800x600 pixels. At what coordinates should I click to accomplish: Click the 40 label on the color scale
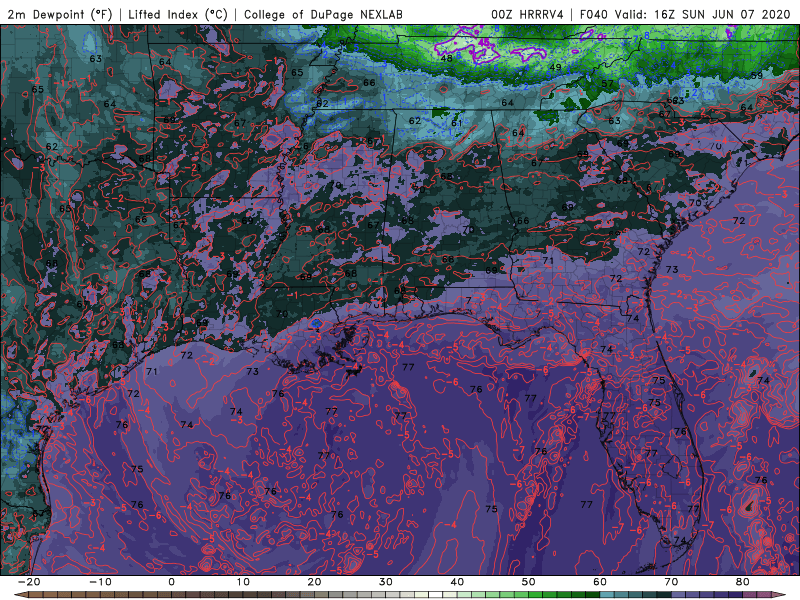[457, 582]
